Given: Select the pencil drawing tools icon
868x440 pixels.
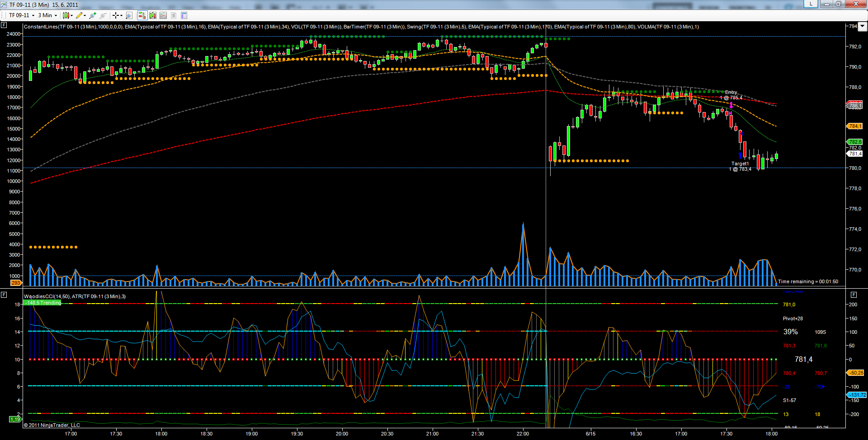Looking at the screenshot, I should pyautogui.click(x=80, y=15).
